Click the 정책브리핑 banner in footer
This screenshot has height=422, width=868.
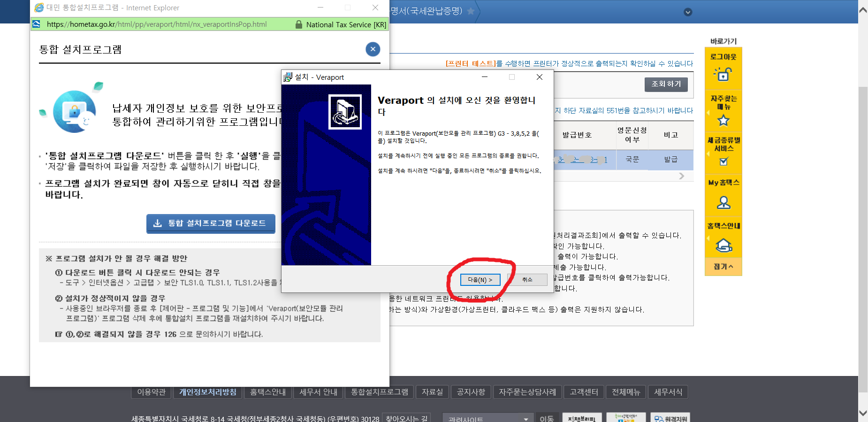pyautogui.click(x=581, y=418)
